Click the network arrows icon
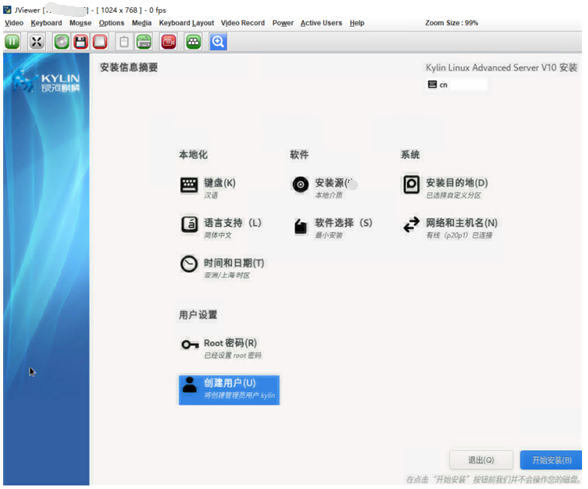Viewport: 588px width, 489px height. (x=411, y=225)
